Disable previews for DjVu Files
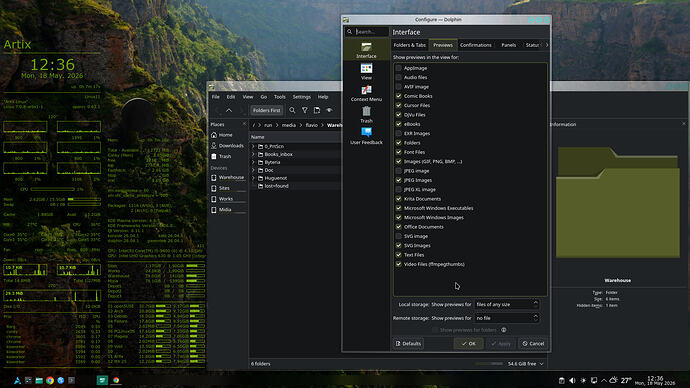The width and height of the screenshot is (690, 388). click(399, 115)
